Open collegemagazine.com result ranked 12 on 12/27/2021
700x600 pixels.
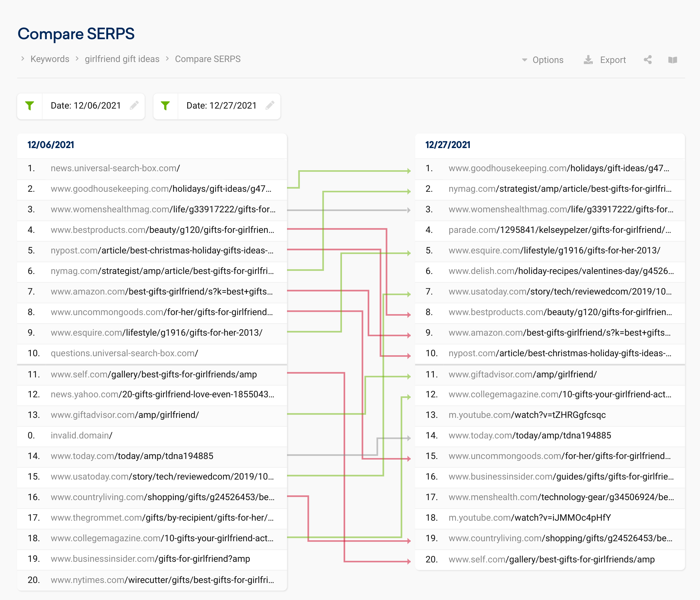click(560, 394)
